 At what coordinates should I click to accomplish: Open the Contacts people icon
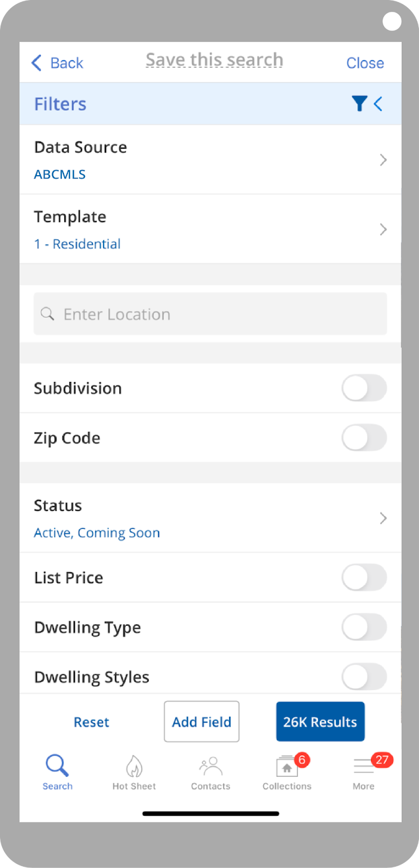tap(211, 767)
